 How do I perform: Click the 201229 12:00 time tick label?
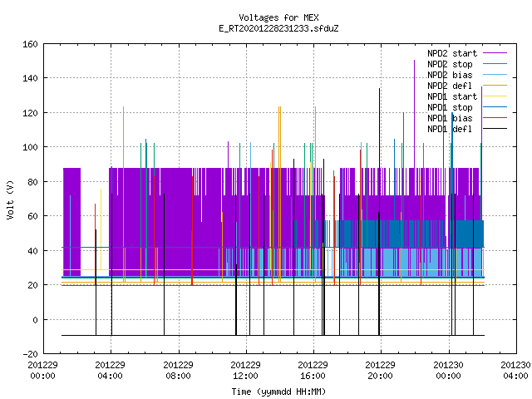pyautogui.click(x=245, y=371)
